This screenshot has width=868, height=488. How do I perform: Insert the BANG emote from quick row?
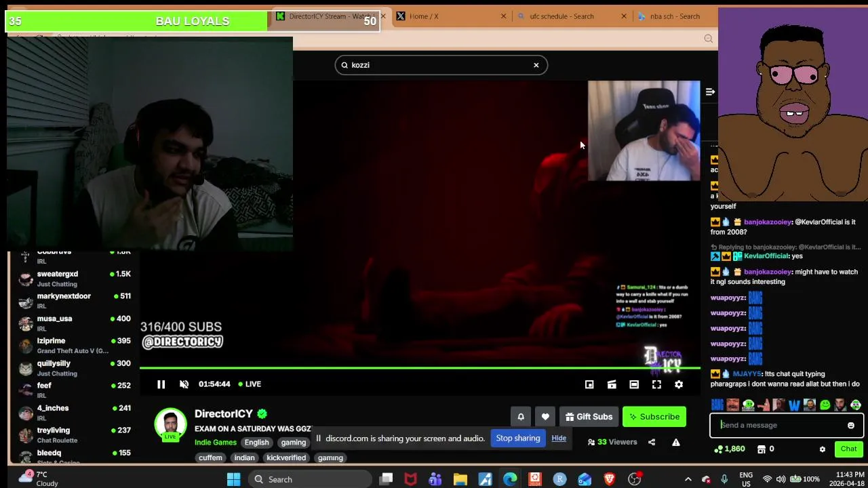pyautogui.click(x=717, y=405)
